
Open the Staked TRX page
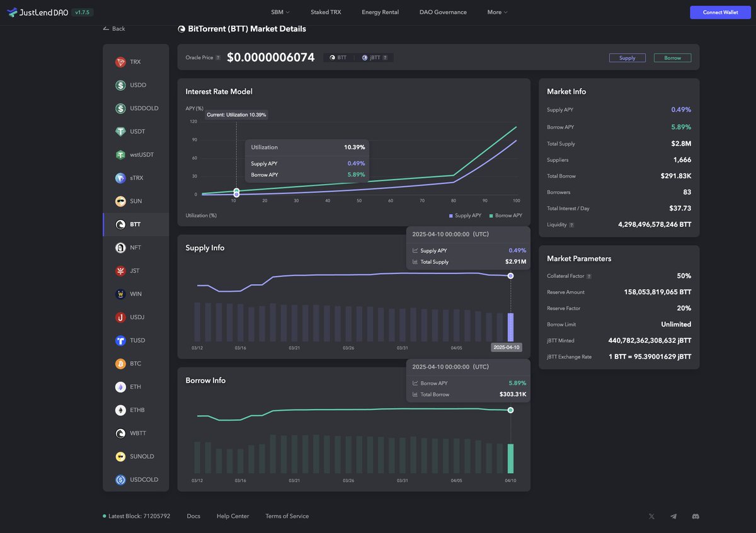click(x=326, y=12)
